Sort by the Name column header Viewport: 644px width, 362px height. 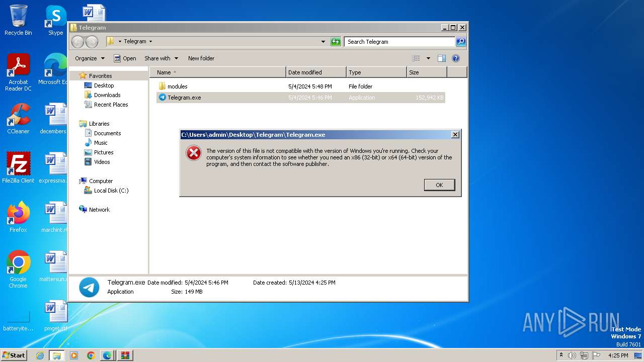pos(218,72)
